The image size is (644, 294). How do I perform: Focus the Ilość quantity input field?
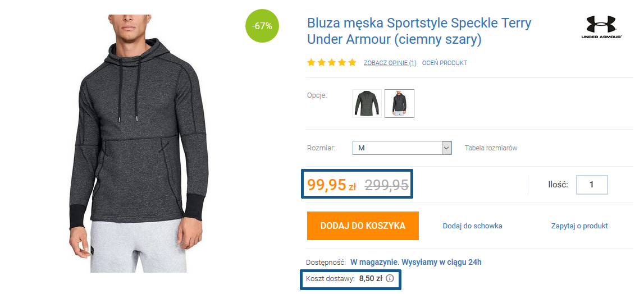[x=591, y=185]
